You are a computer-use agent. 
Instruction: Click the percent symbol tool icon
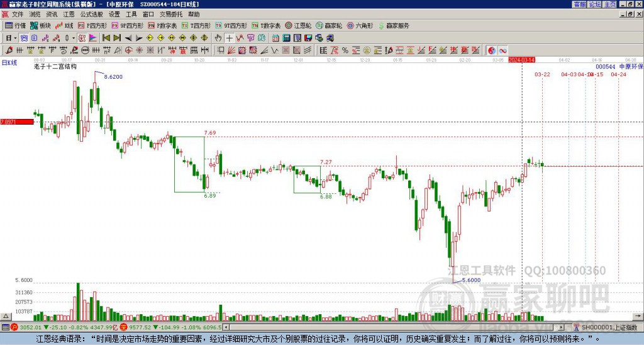pyautogui.click(x=345, y=50)
